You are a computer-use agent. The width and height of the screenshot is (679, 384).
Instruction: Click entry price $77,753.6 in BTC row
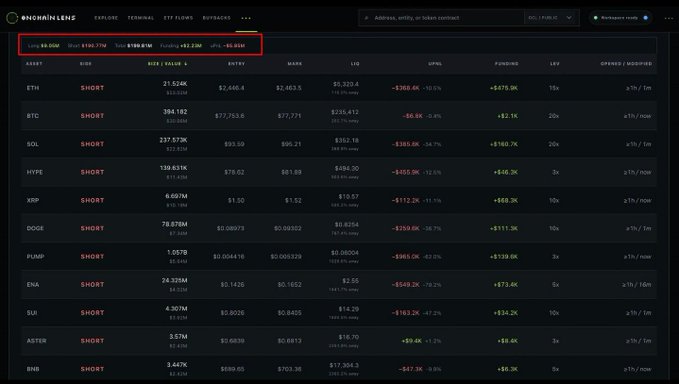coord(230,116)
